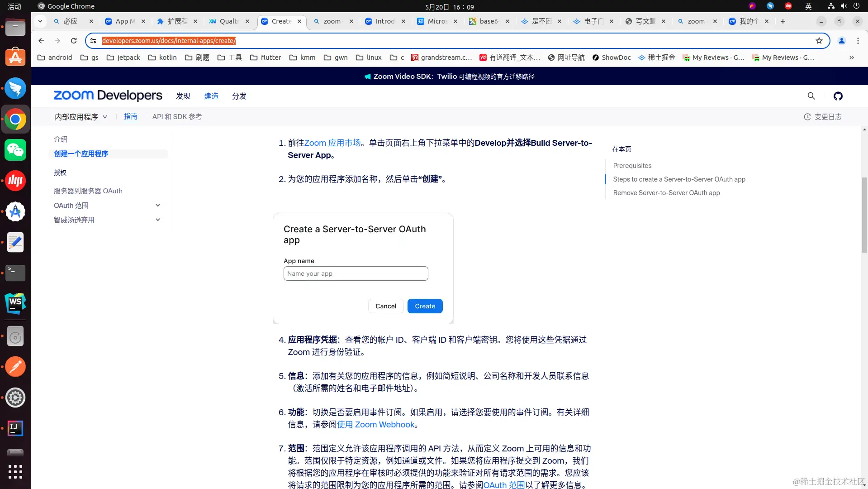Screen dimensions: 868x489
Task: Open the red audio app in the dock
Action: click(15, 181)
